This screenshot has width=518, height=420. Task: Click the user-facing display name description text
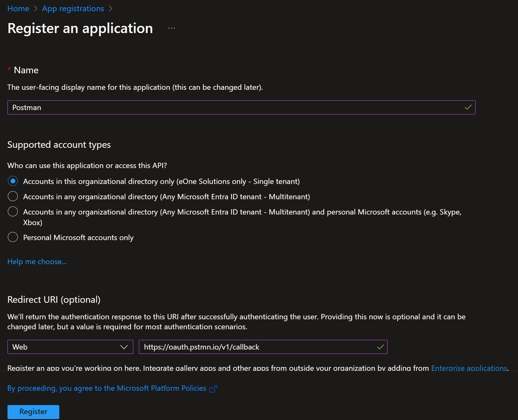tap(135, 87)
